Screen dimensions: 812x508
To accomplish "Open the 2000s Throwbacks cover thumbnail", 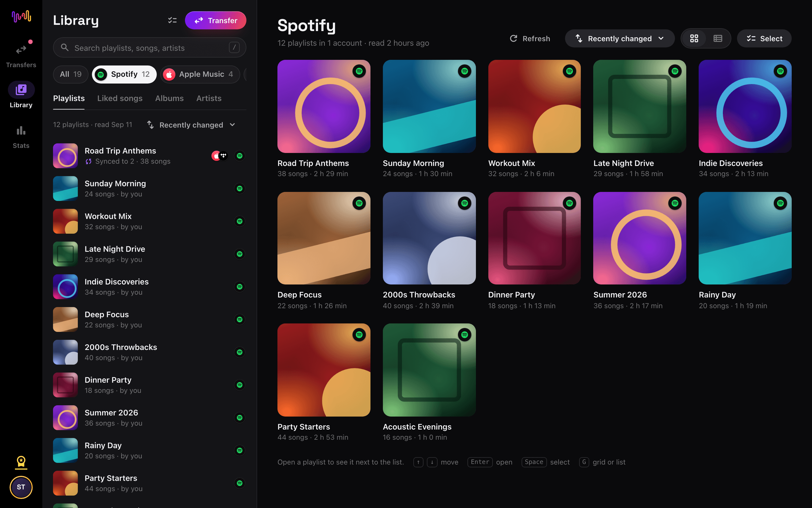I will click(x=429, y=238).
